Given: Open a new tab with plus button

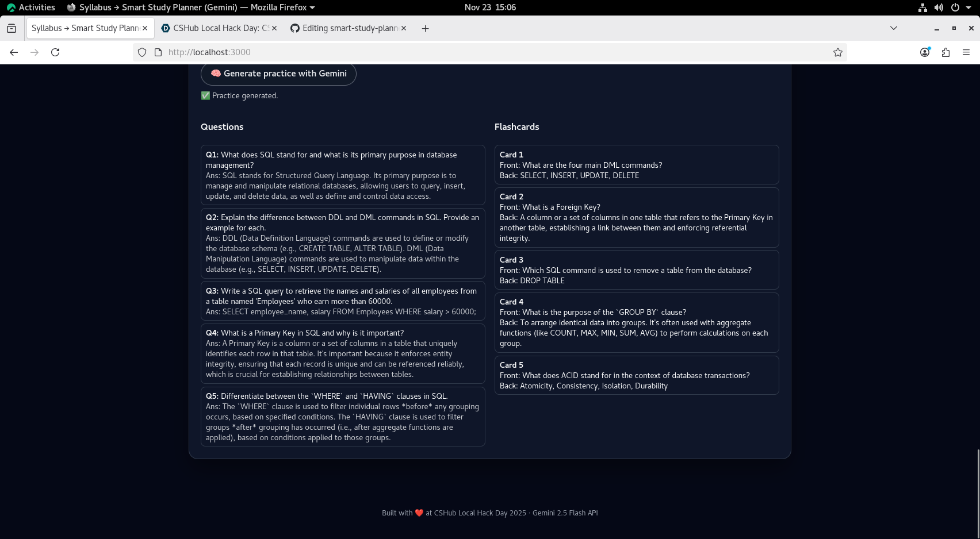Looking at the screenshot, I should coord(425,28).
